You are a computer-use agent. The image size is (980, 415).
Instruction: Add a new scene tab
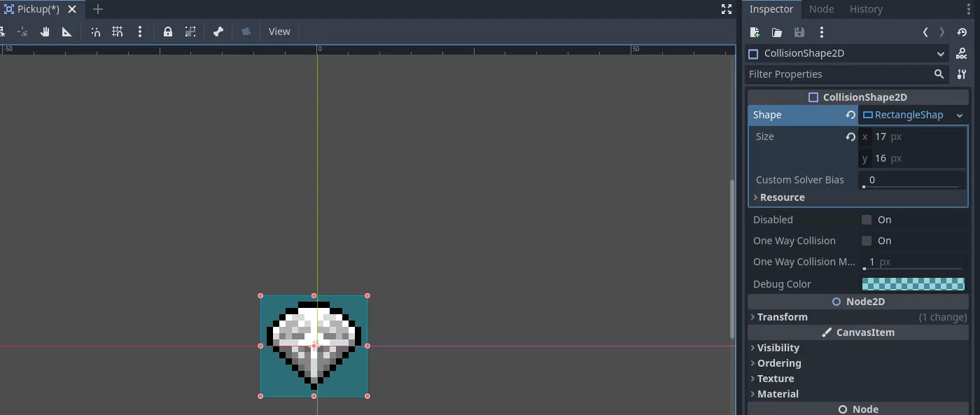click(98, 9)
